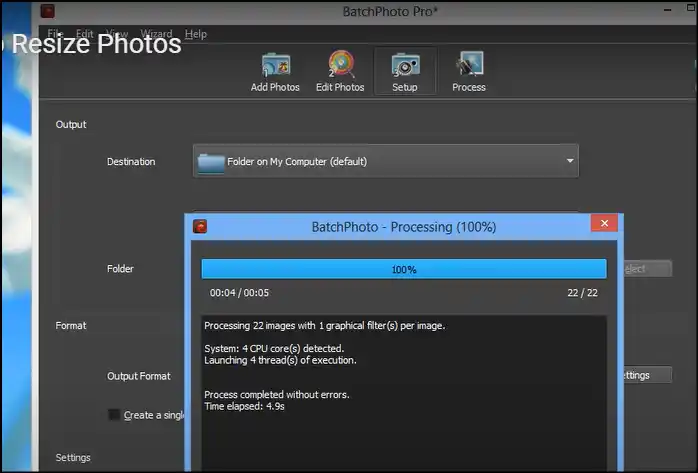Click 'Process completed without errors.' log line

tap(277, 395)
